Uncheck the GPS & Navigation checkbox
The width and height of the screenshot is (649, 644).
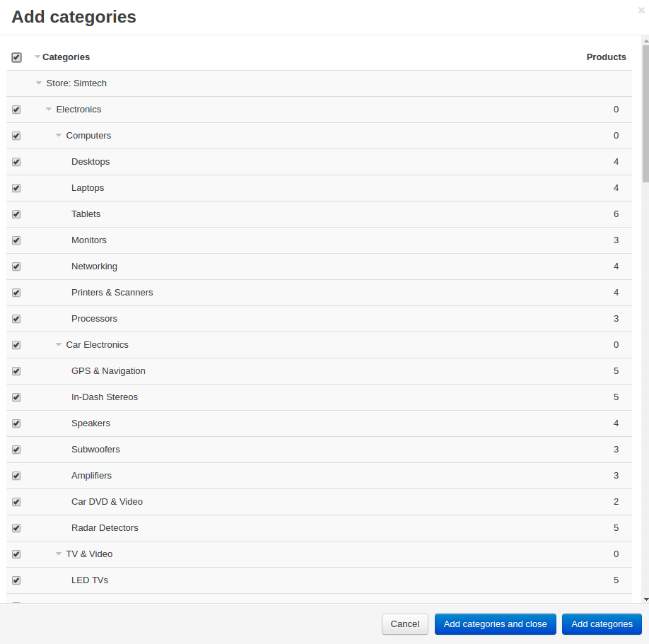click(x=16, y=371)
